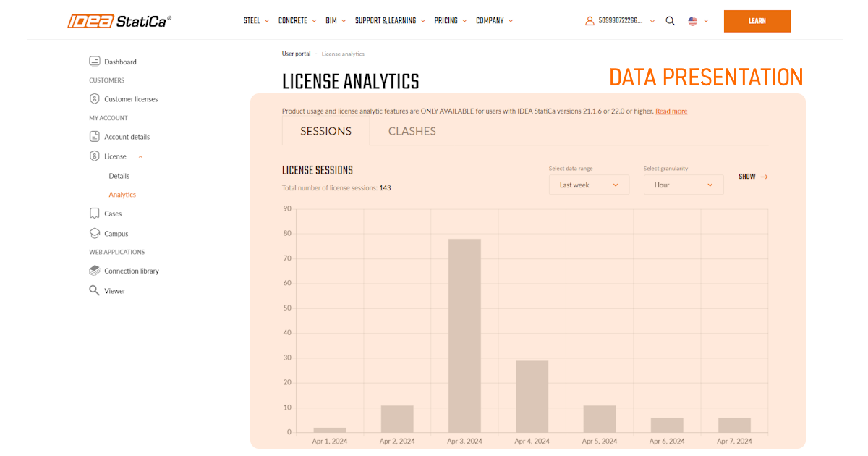The width and height of the screenshot is (868, 456).
Task: Follow the Read more link
Action: (x=671, y=111)
